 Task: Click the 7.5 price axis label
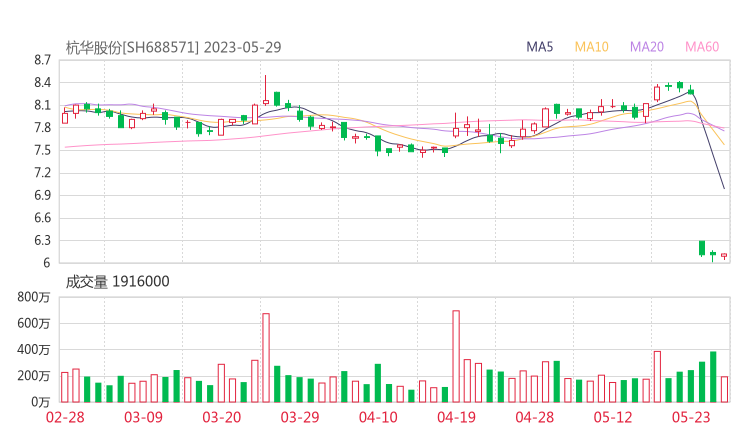pos(42,150)
